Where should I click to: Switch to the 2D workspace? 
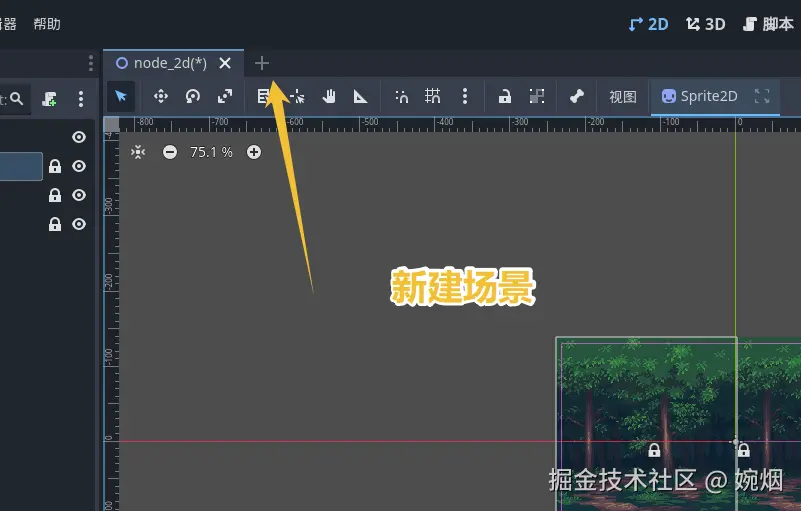point(648,24)
